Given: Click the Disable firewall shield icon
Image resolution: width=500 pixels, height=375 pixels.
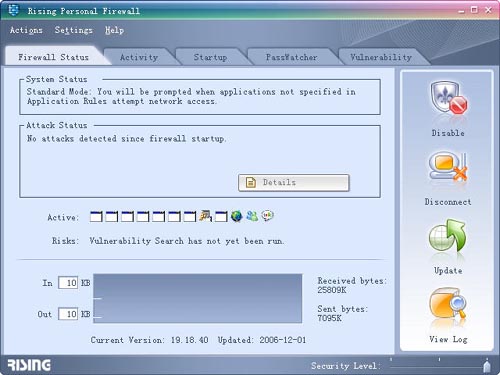Looking at the screenshot, I should point(448,99).
